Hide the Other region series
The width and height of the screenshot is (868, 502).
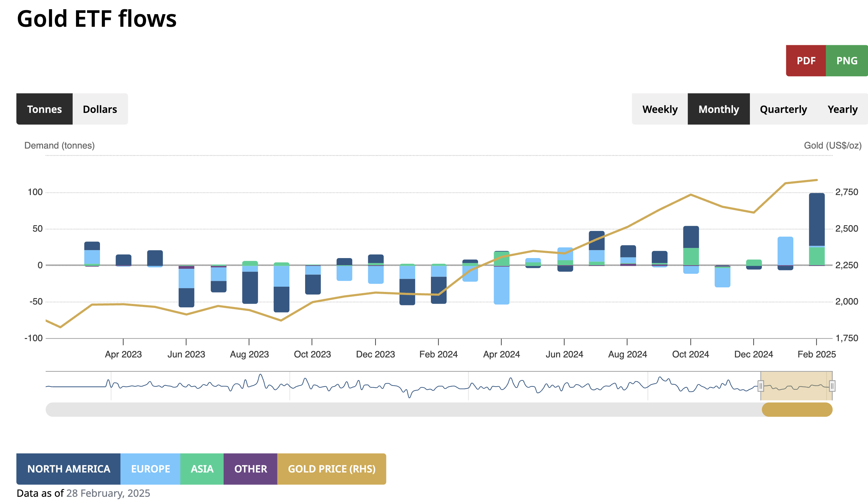coord(250,468)
